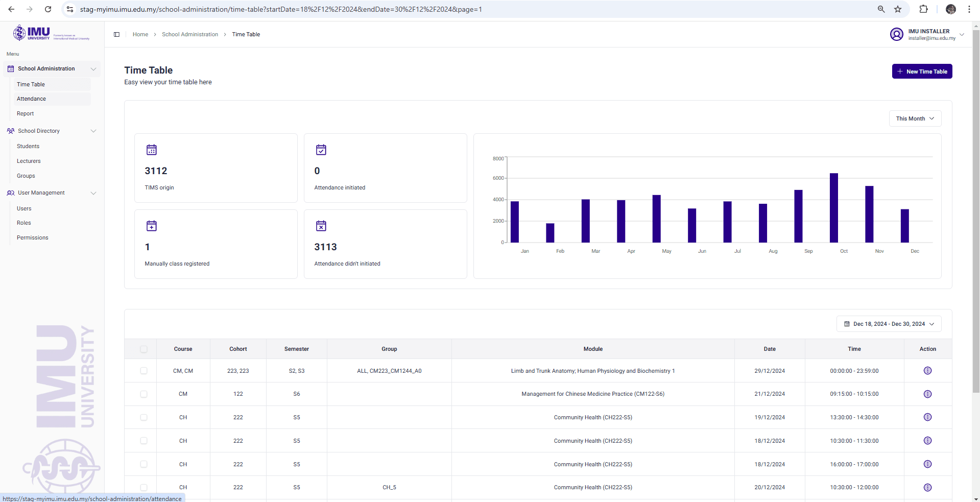Select Attendance in the sidebar menu
This screenshot has height=502, width=980.
click(x=31, y=99)
